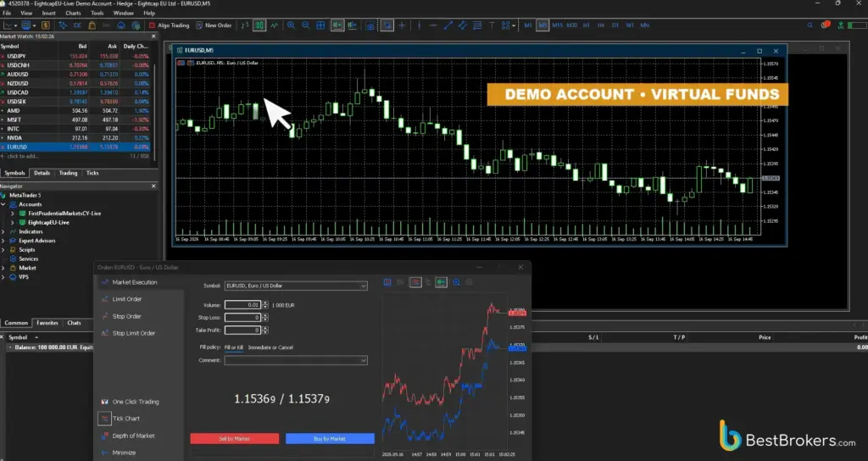This screenshot has height=461, width=868.
Task: Click the cloud VPS icon in toolbar
Action: click(x=120, y=25)
